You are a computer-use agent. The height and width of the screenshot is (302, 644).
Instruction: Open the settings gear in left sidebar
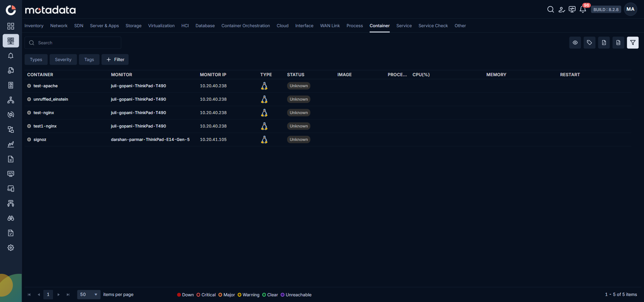coord(11,248)
